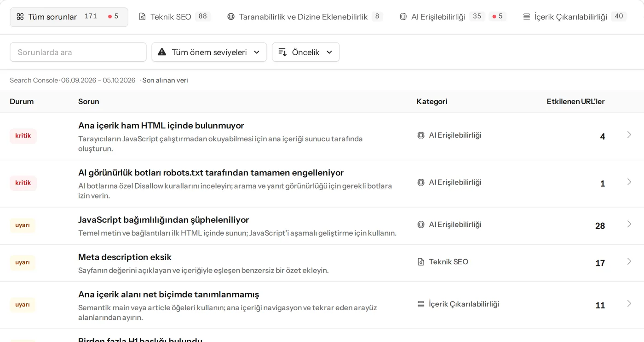Click the 'Kategori' column header

(x=432, y=101)
